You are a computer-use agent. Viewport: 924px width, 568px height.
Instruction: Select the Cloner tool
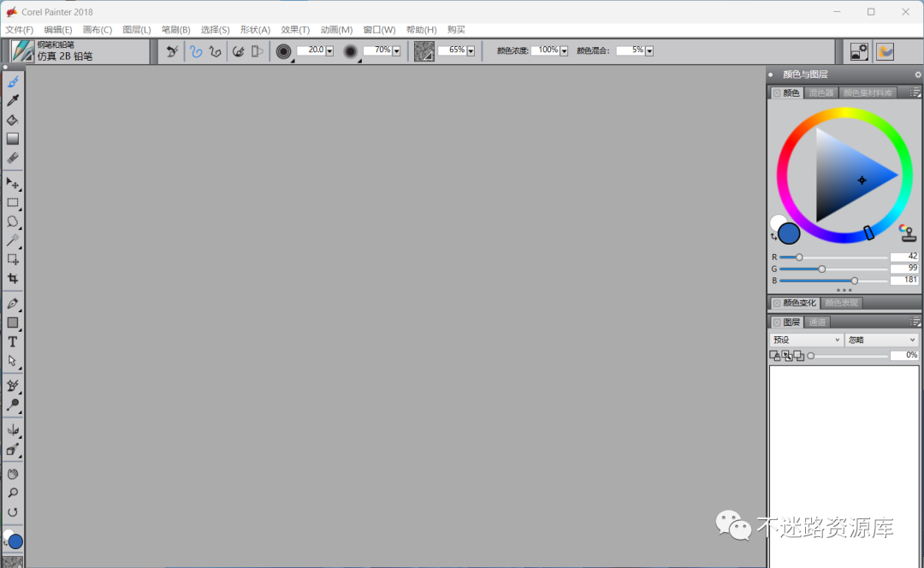[13, 385]
